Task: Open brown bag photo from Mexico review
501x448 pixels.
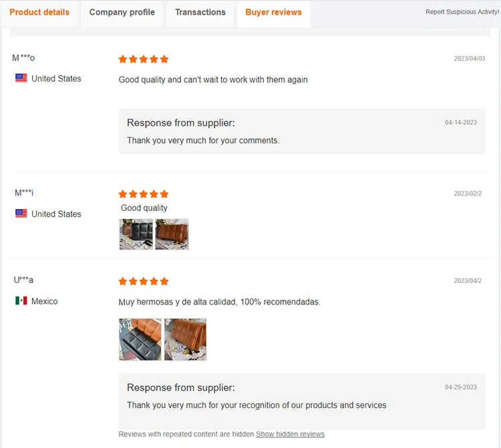Action: click(185, 339)
